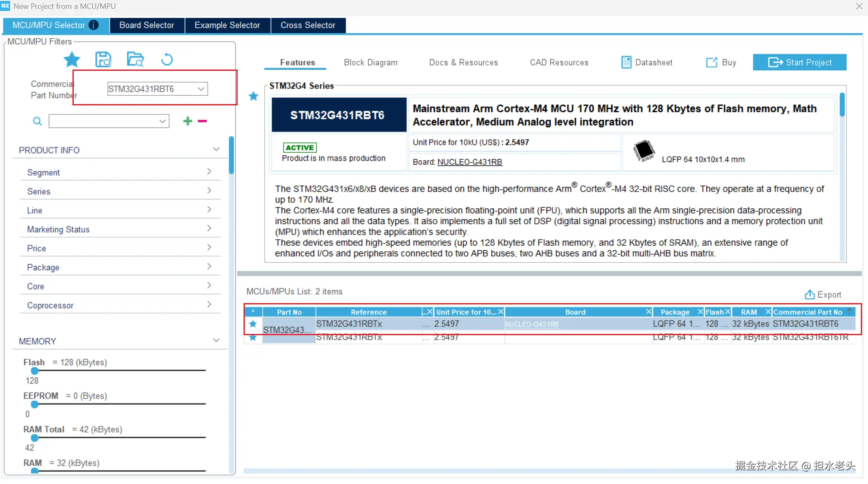Remove the RAM column via its X
This screenshot has width=868, height=484.
768,312
